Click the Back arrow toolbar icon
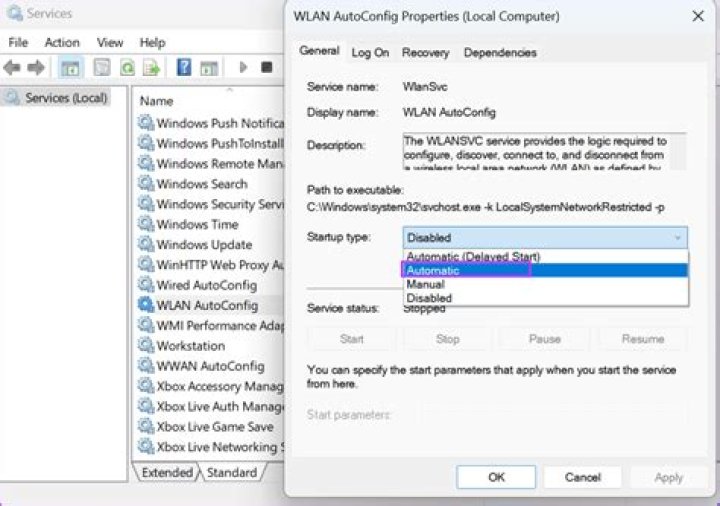This screenshot has width=720, height=506. coord(13,68)
